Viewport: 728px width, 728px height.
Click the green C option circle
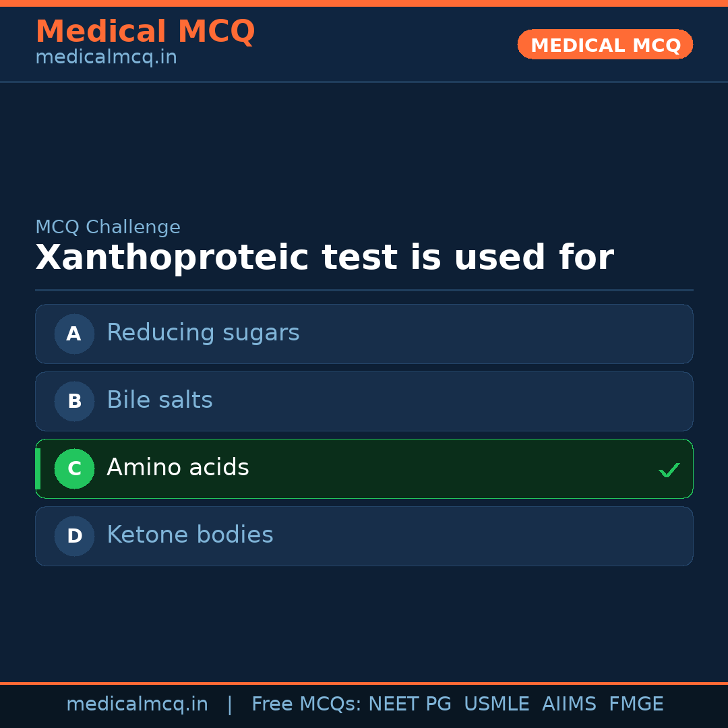coord(74,468)
